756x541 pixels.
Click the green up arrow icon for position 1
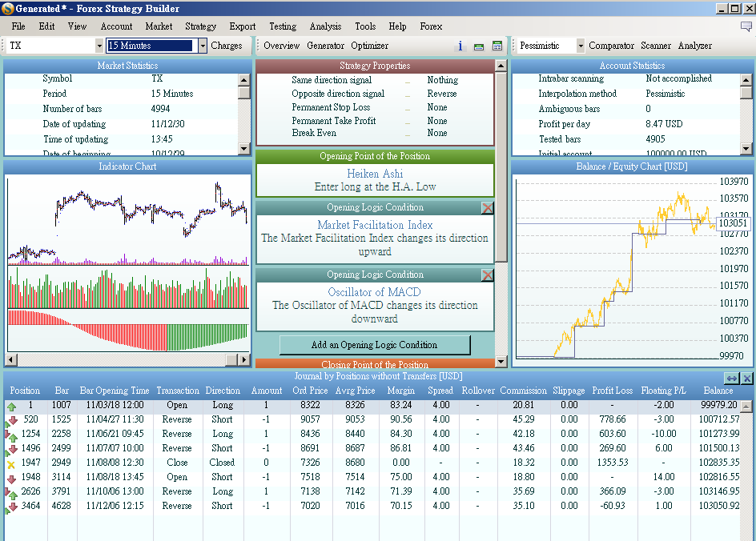click(11, 406)
